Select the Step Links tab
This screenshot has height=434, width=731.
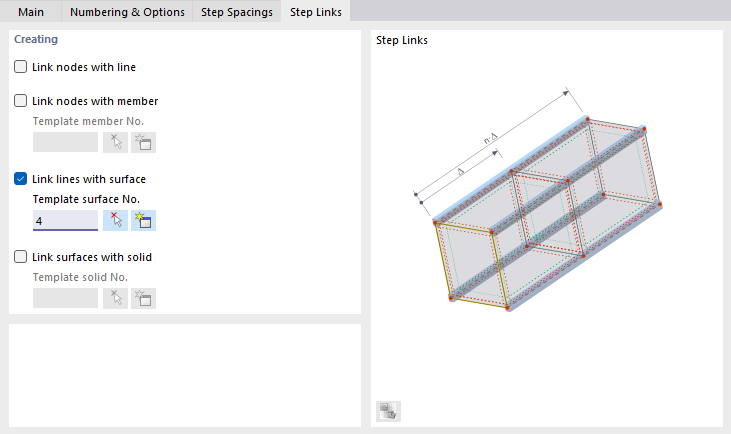point(315,12)
